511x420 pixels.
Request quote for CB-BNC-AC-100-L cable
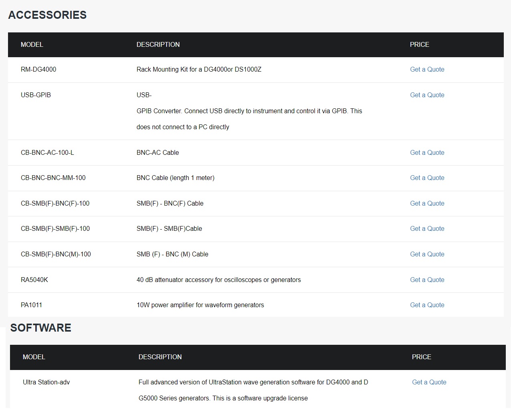point(427,152)
